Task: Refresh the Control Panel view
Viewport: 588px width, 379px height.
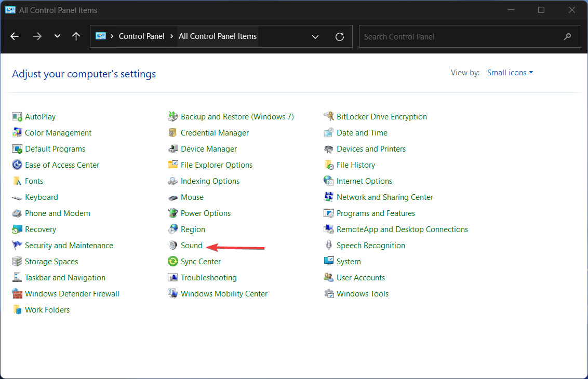Action: pyautogui.click(x=340, y=37)
